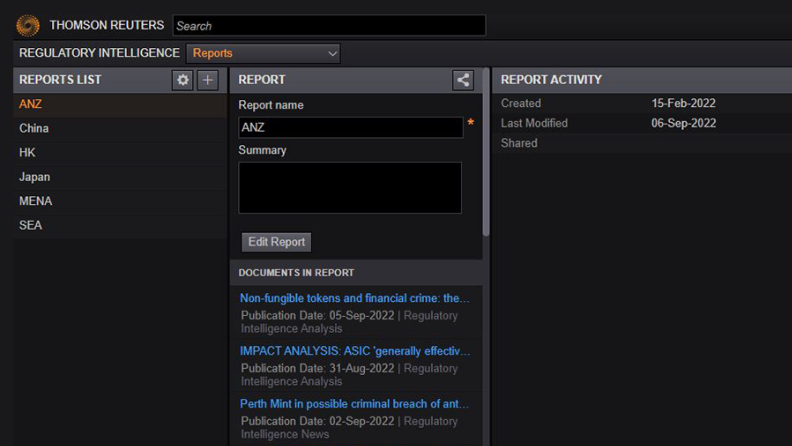
Task: Click the Last Modified date 06-Sep-2022
Action: pyautogui.click(x=683, y=123)
